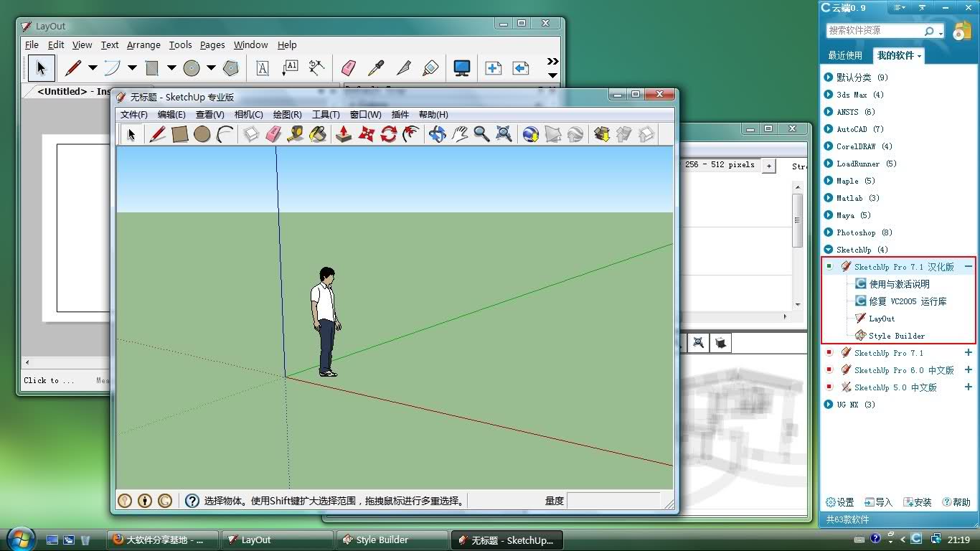Open Arrange menu in LayOut
Image resolution: width=980 pixels, height=551 pixels.
[x=143, y=44]
